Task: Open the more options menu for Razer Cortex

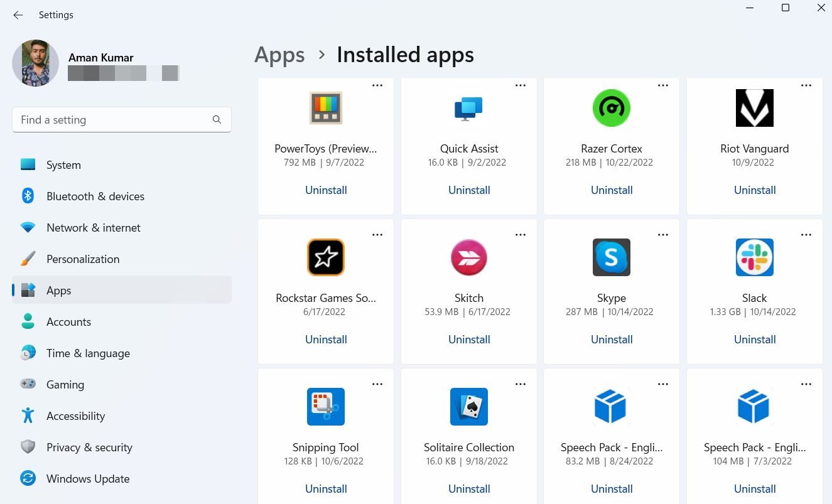Action: pos(663,85)
